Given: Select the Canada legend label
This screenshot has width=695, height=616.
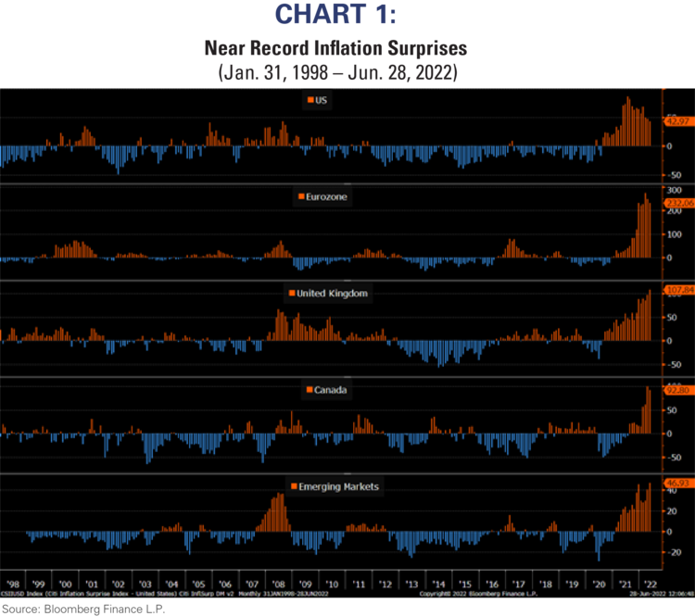Looking at the screenshot, I should (x=330, y=390).
